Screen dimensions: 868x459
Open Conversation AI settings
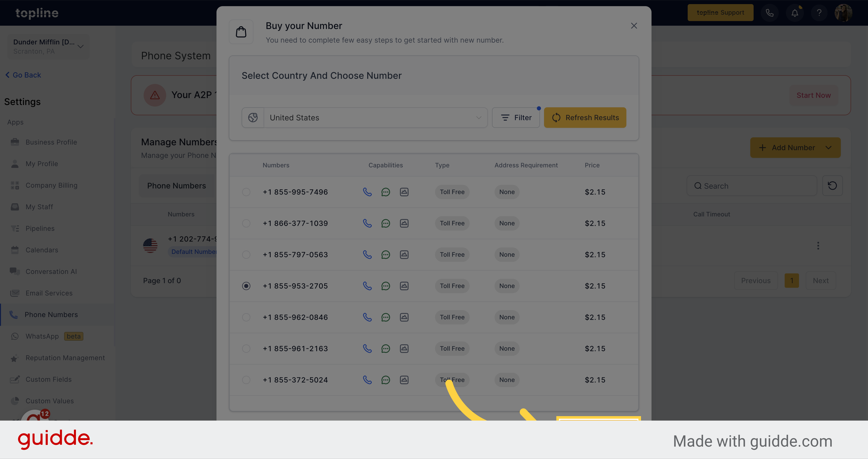pos(51,272)
